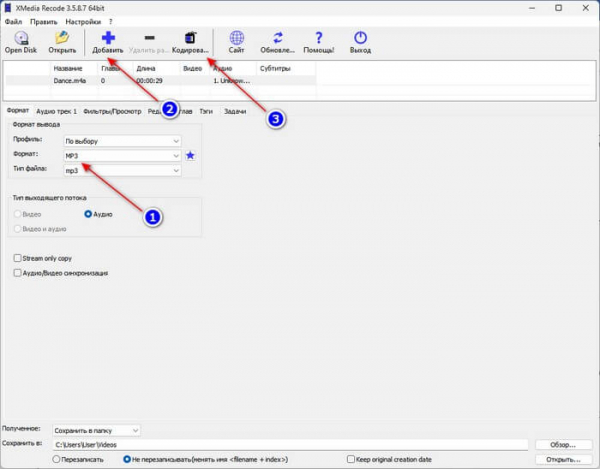
Task: Open the ? menu in menu bar
Action: pyautogui.click(x=111, y=22)
